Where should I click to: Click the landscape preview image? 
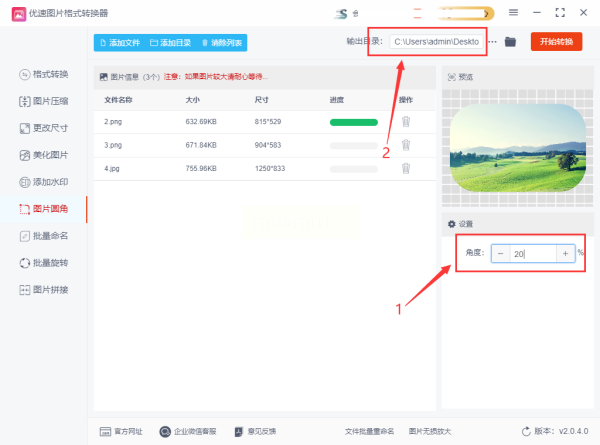click(518, 148)
